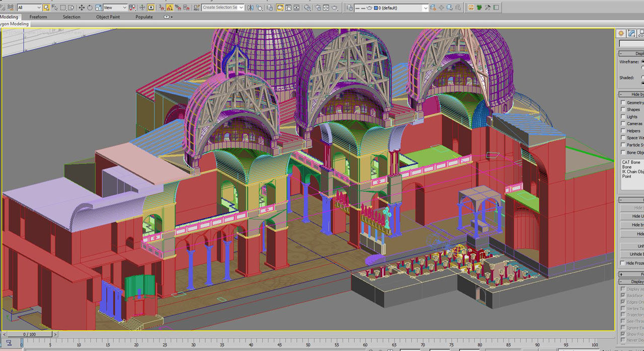Open the Object Paint ribbon tab

(x=108, y=17)
